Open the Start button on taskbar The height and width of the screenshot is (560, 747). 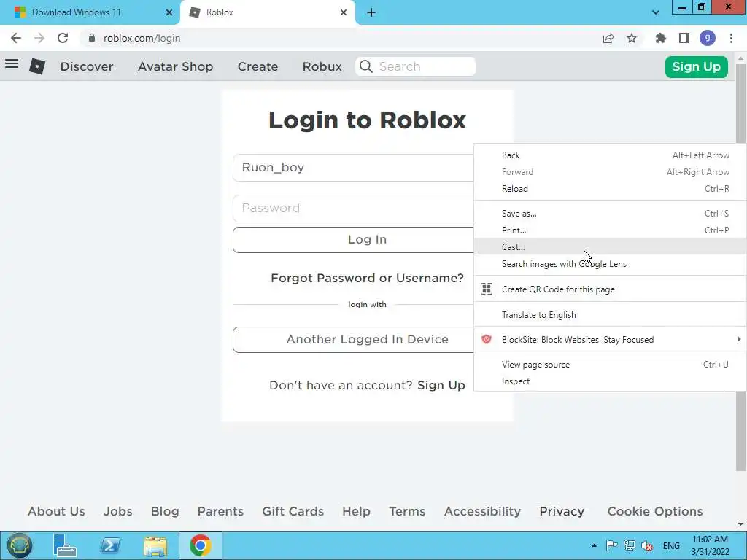(x=19, y=545)
